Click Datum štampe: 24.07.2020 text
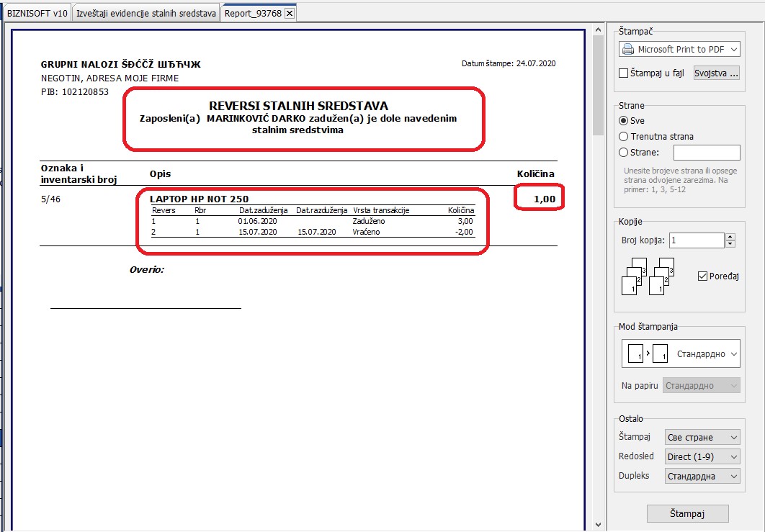 [509, 63]
